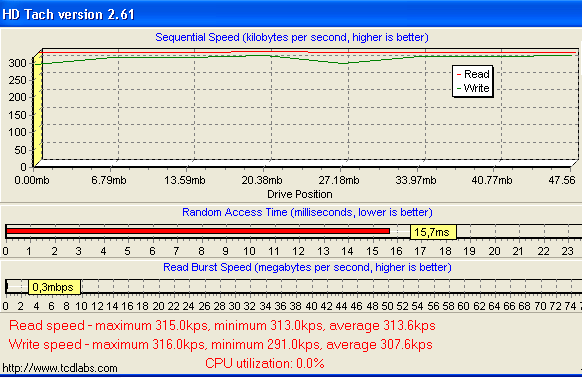Click the 20.38mb axis tick label
This screenshot has height=378, width=582.
[x=262, y=180]
